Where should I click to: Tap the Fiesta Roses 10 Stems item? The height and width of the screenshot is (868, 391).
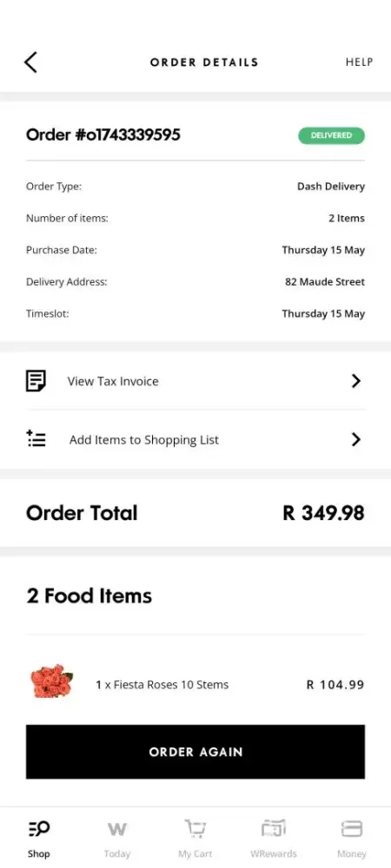point(162,685)
